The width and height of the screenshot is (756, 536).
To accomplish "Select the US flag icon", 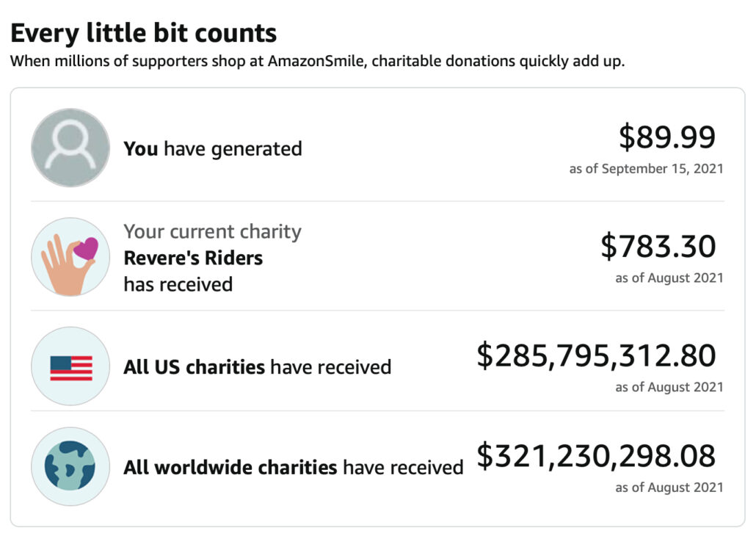I will pyautogui.click(x=70, y=366).
